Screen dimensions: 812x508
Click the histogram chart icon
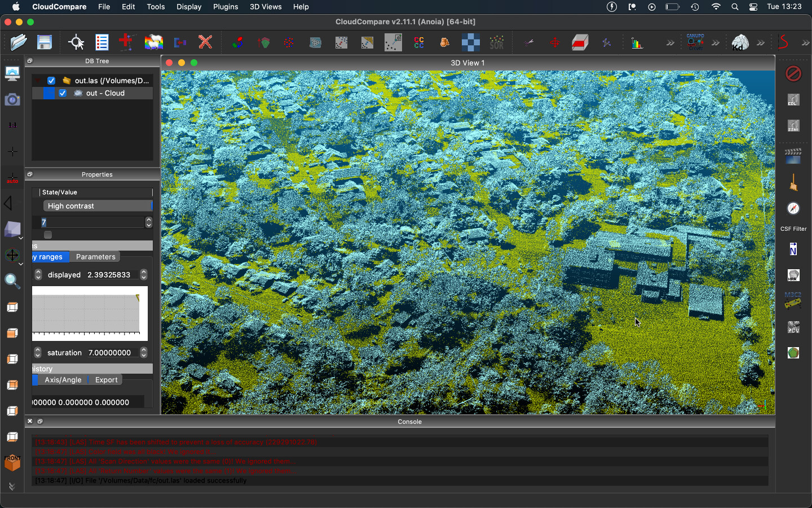point(637,42)
